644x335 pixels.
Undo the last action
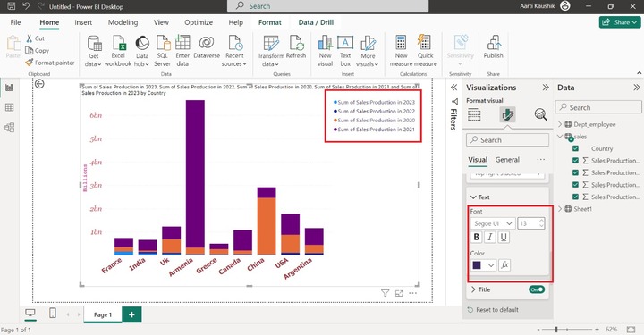pos(26,6)
